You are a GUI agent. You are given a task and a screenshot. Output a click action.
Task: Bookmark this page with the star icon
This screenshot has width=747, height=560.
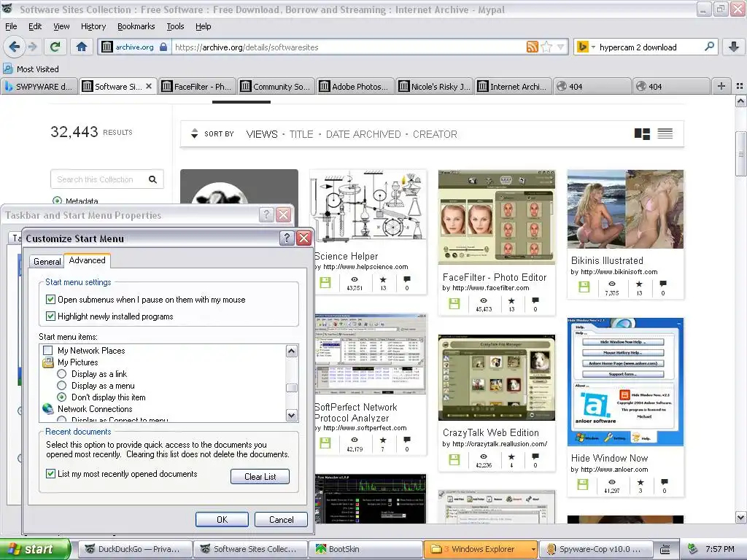tap(547, 47)
